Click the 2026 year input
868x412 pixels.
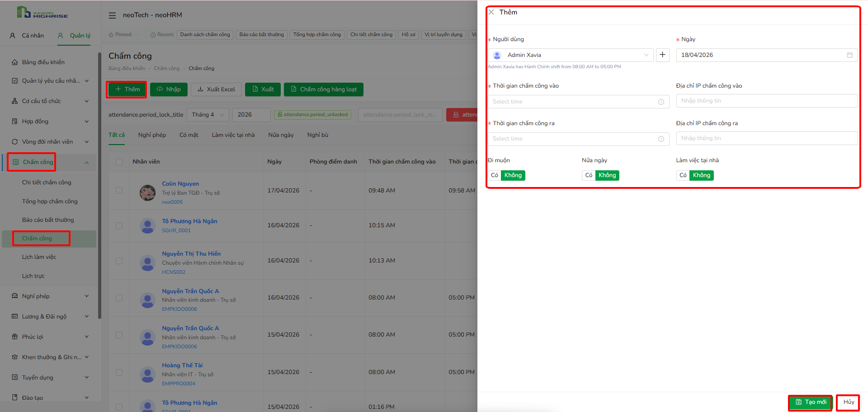(x=251, y=115)
